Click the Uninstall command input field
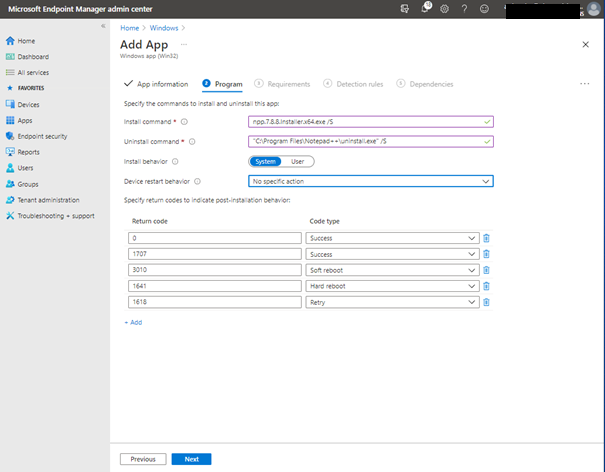The image size is (605, 472). click(371, 142)
